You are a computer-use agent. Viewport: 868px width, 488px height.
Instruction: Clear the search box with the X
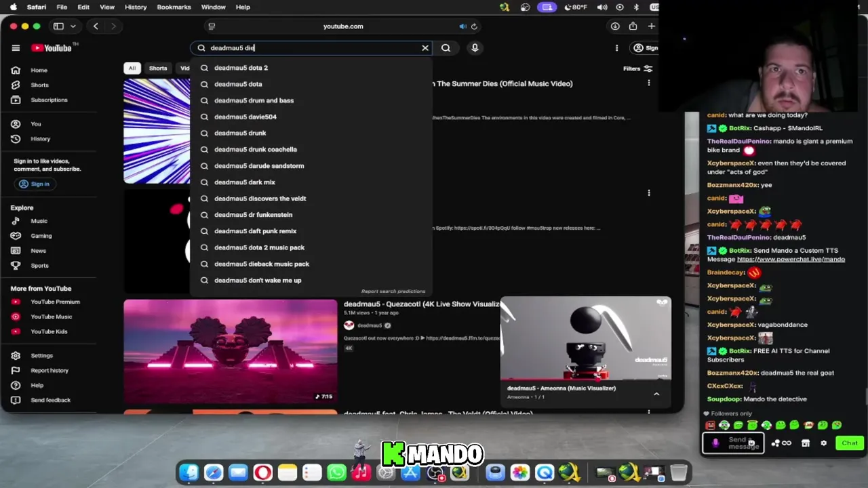[425, 48]
